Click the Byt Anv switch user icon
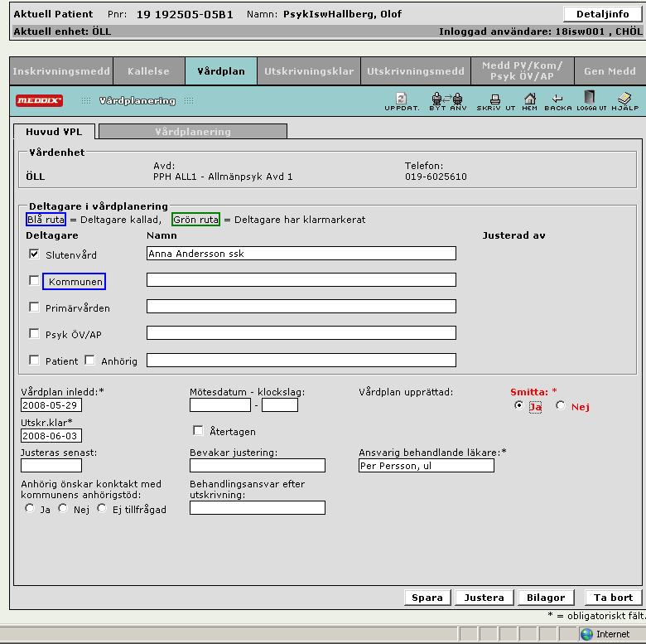The height and width of the screenshot is (644, 646). click(447, 101)
